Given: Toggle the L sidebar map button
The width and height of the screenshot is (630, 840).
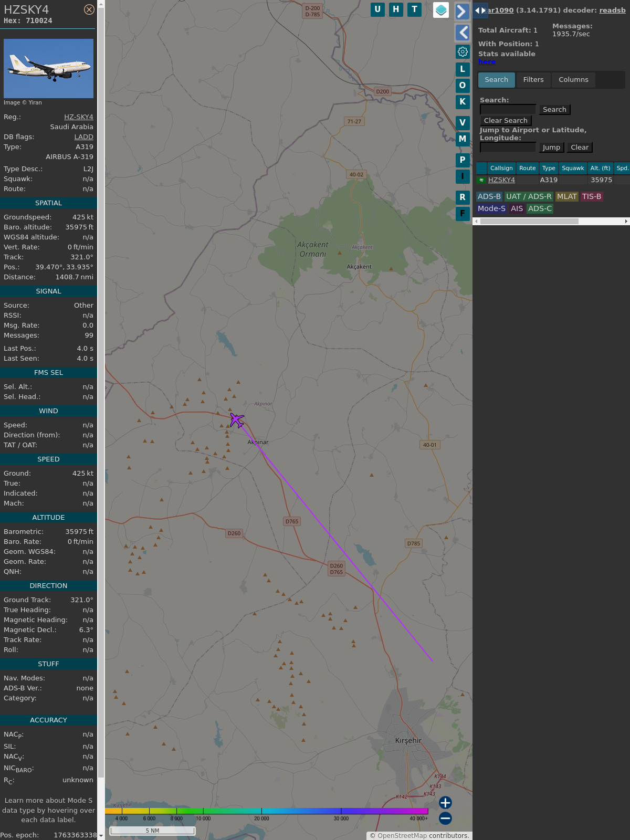Looking at the screenshot, I should [x=463, y=69].
